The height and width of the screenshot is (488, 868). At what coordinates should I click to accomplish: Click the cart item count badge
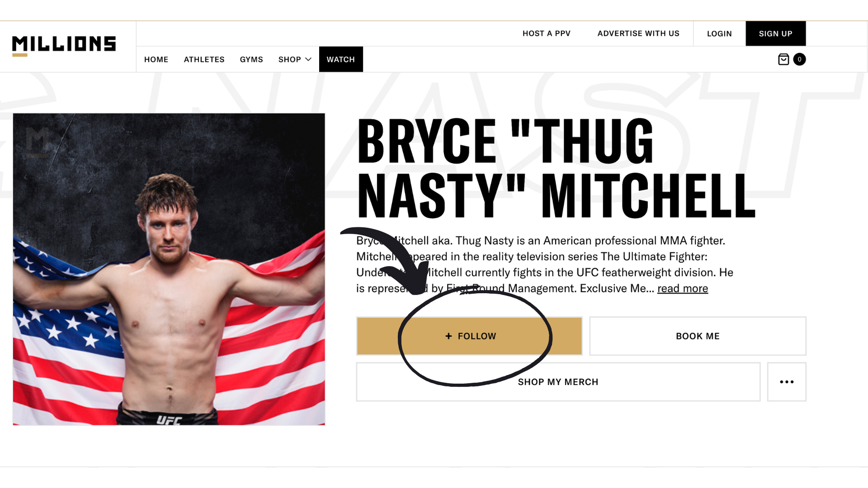(x=799, y=59)
